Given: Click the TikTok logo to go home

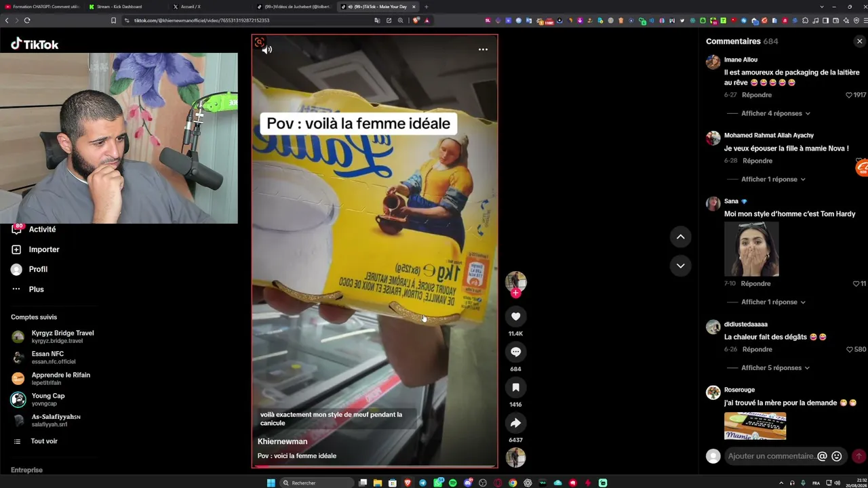Looking at the screenshot, I should pos(35,44).
